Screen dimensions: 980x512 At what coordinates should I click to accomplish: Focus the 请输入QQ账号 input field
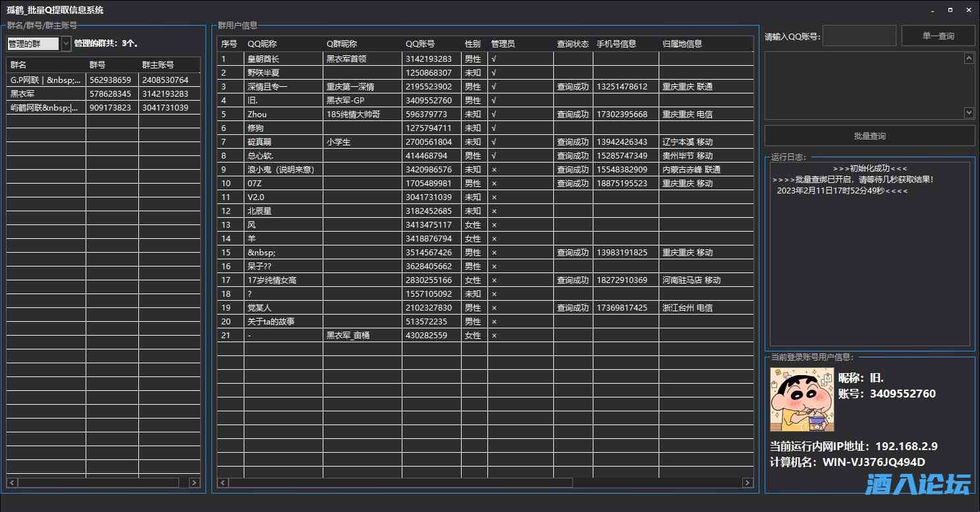(x=859, y=36)
